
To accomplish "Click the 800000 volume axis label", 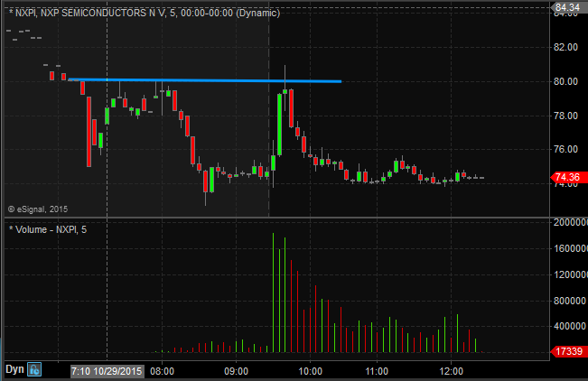I will point(570,301).
